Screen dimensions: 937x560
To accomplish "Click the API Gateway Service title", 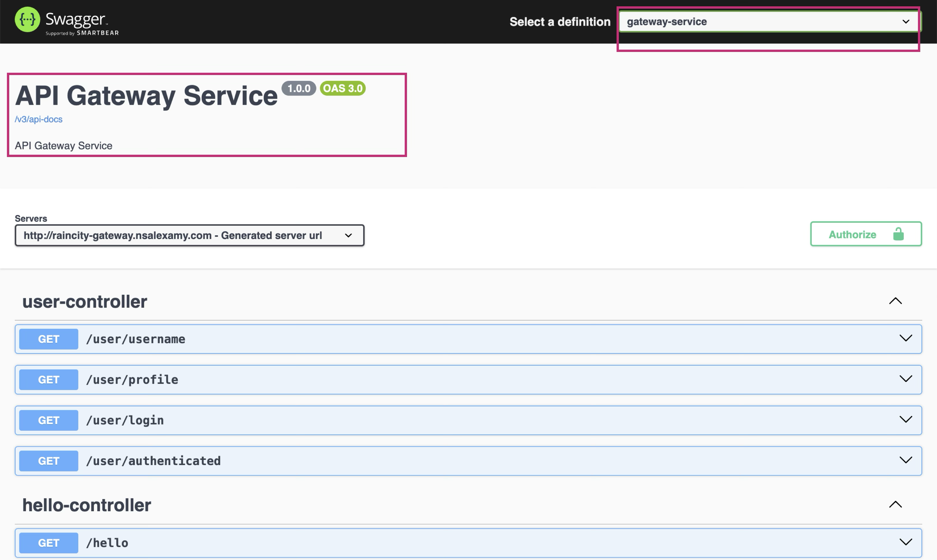I will point(146,96).
